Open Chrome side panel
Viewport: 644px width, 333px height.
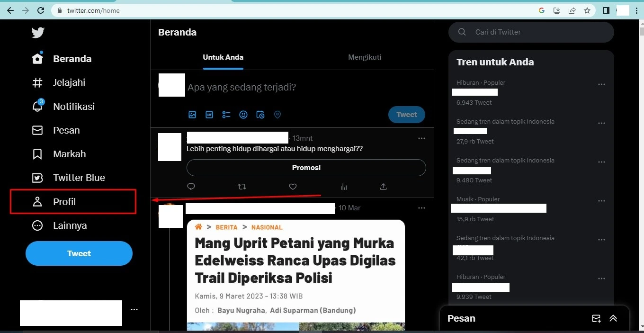point(606,10)
